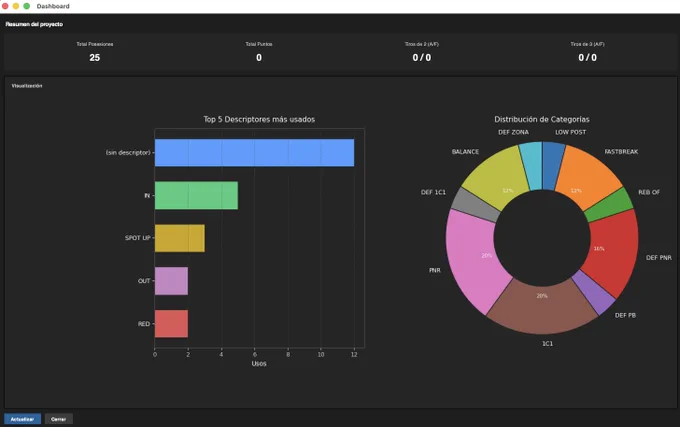Click the 'Resumen del proyecto' heading
680x427 pixels.
[x=34, y=24]
